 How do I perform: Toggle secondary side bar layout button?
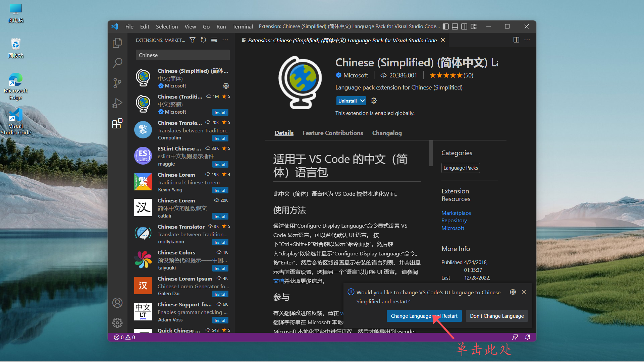point(464,26)
